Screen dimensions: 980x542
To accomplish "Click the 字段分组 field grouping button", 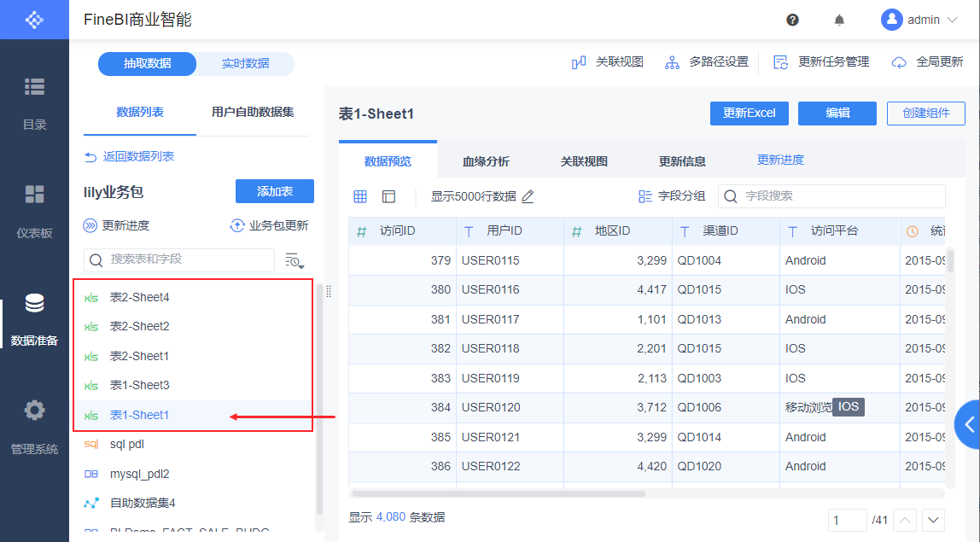I will coord(672,196).
